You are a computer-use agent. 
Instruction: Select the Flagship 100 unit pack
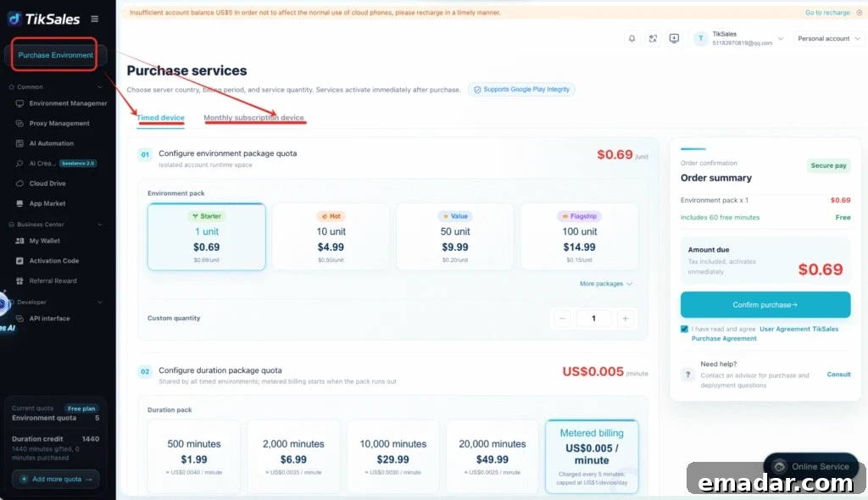click(579, 237)
